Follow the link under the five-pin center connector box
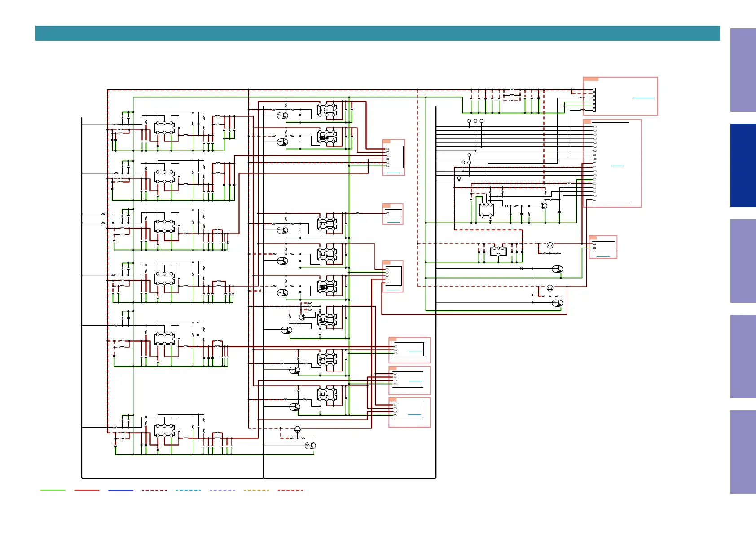Screen dimensions: 756x535 click(393, 290)
